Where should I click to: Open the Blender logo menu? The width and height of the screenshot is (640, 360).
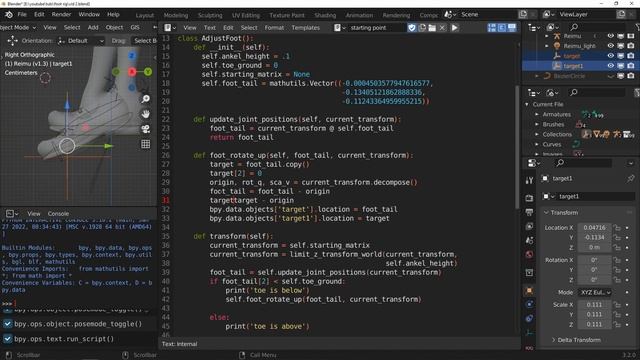[x=9, y=14]
